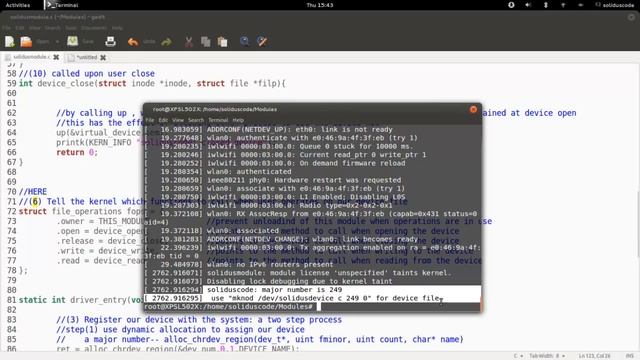Click the '//HERE' comment on line 70
640x360 pixels.
point(33,191)
